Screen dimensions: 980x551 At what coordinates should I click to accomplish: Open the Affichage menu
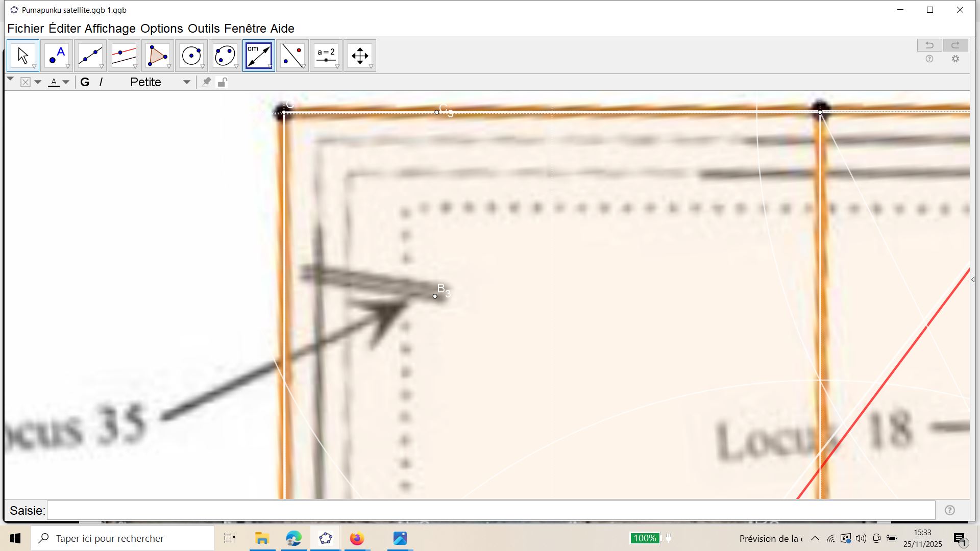click(x=110, y=29)
